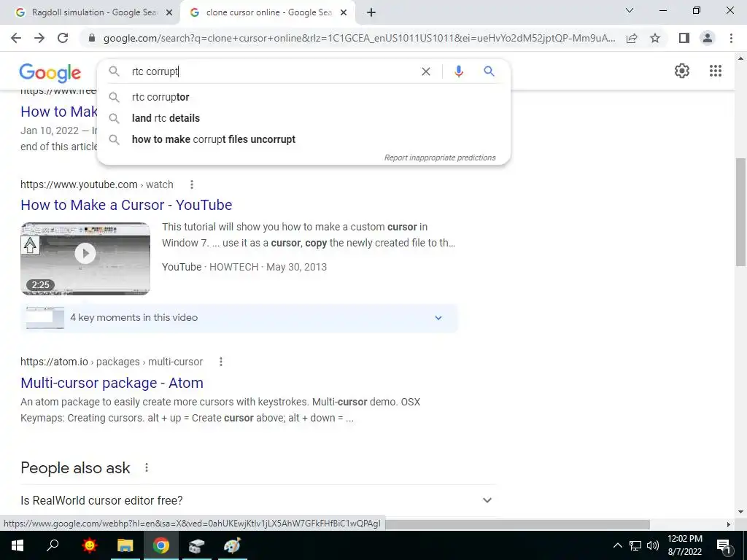
Task: Open options for the atom.io result
Action: coord(220,362)
